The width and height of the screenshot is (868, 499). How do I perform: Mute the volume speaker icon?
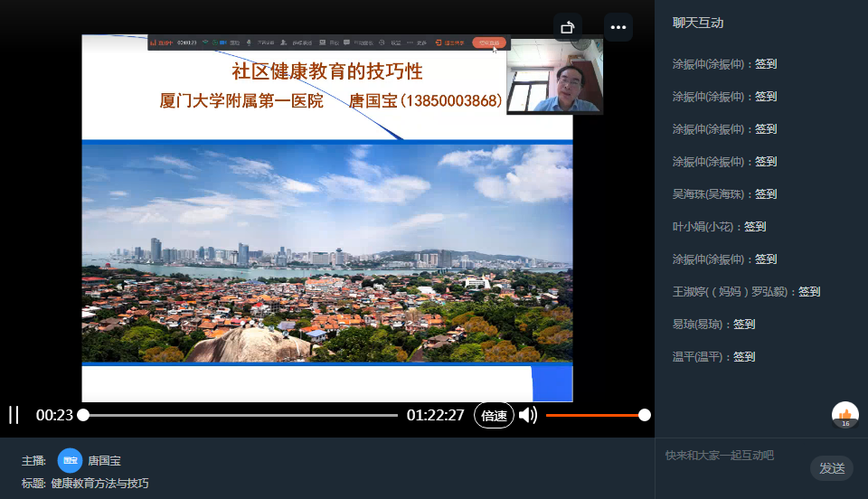coord(528,415)
